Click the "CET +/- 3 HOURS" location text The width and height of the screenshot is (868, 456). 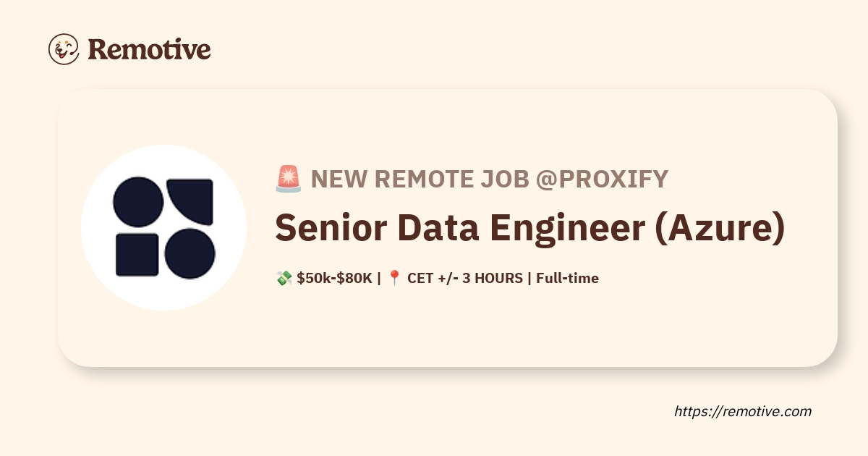pos(465,278)
